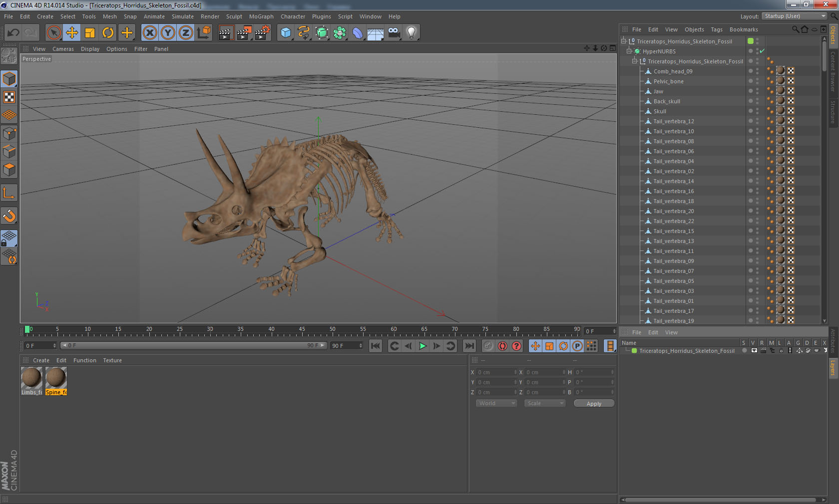
Task: Go to start of animation
Action: (x=376, y=346)
